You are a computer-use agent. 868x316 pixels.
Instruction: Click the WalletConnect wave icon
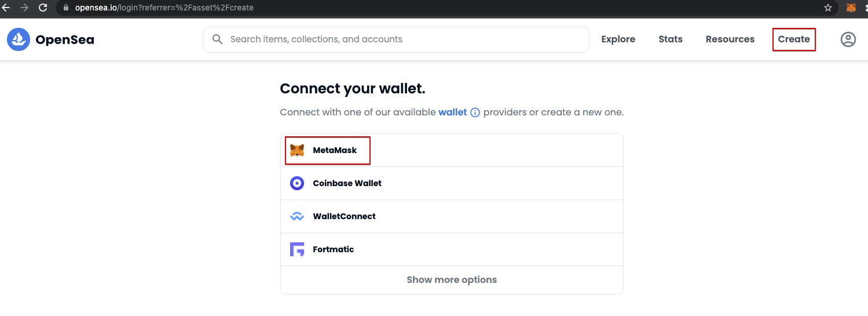(x=297, y=216)
